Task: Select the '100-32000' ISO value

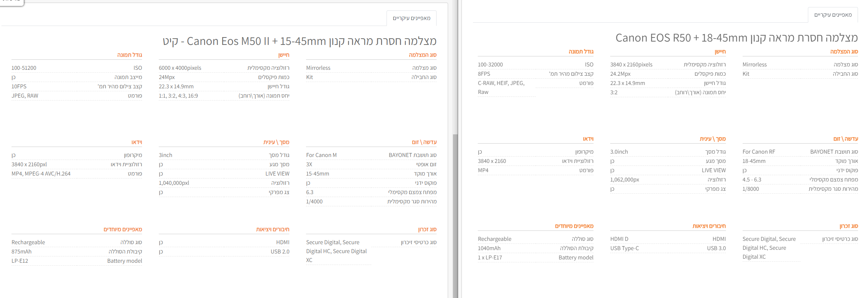Action: pos(490,65)
